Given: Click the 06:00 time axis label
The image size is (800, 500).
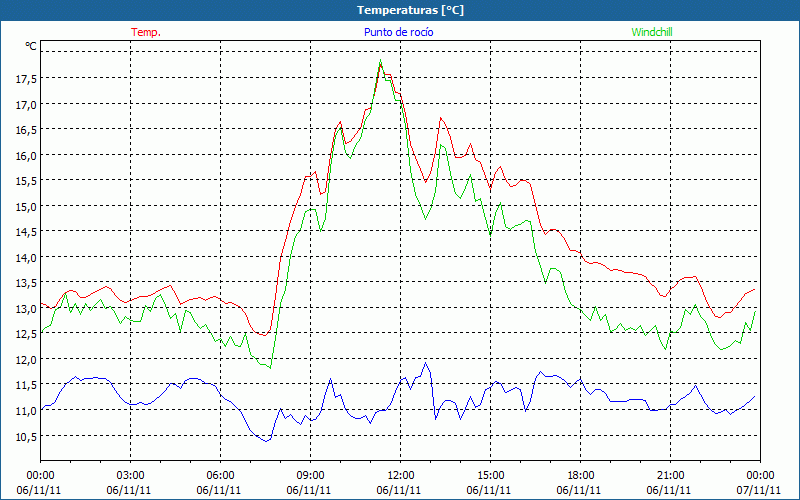Looking at the screenshot, I should click(x=220, y=476).
